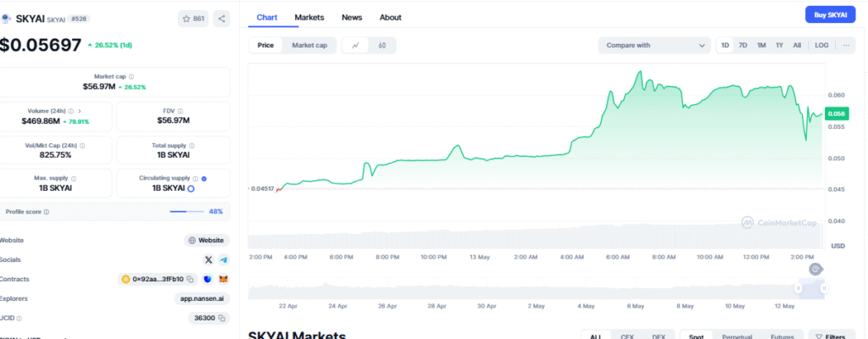Image resolution: width=868 pixels, height=339 pixels.
Task: Set chart range to 7D
Action: (743, 46)
